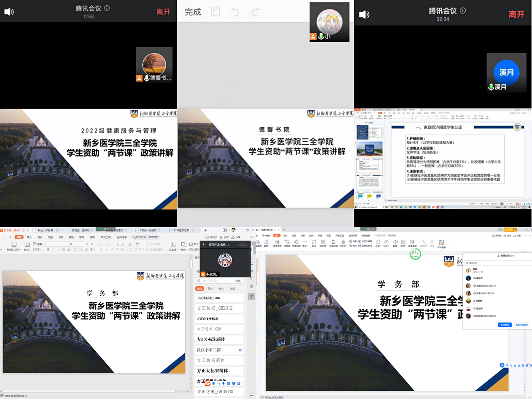Click the Bold formatting icon
The image size is (532, 399).
pos(48,249)
